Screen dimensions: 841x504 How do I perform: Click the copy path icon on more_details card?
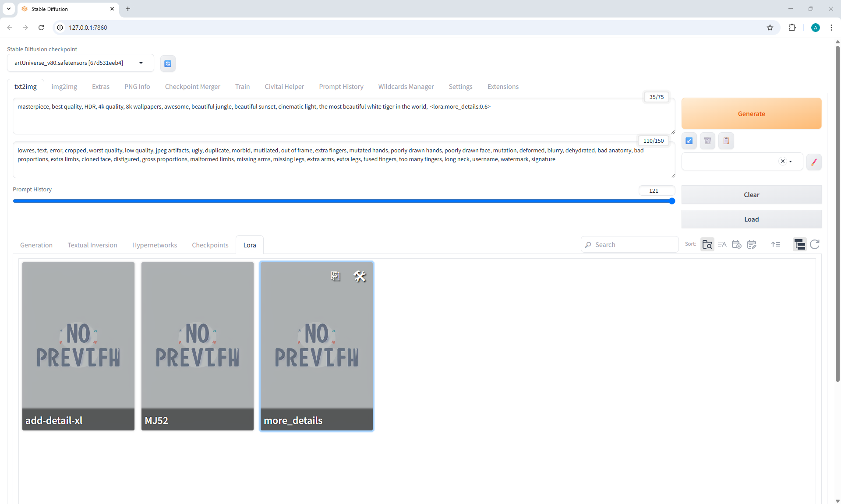[335, 276]
